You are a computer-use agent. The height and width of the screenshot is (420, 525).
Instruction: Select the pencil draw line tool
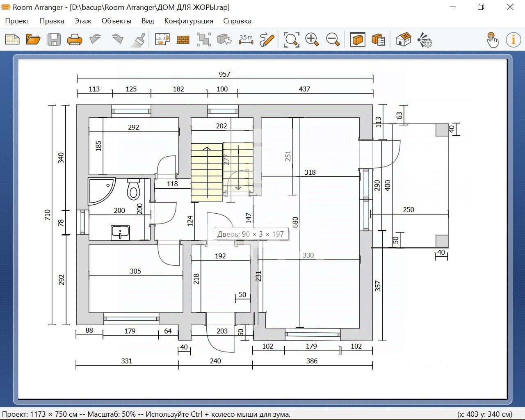[267, 40]
